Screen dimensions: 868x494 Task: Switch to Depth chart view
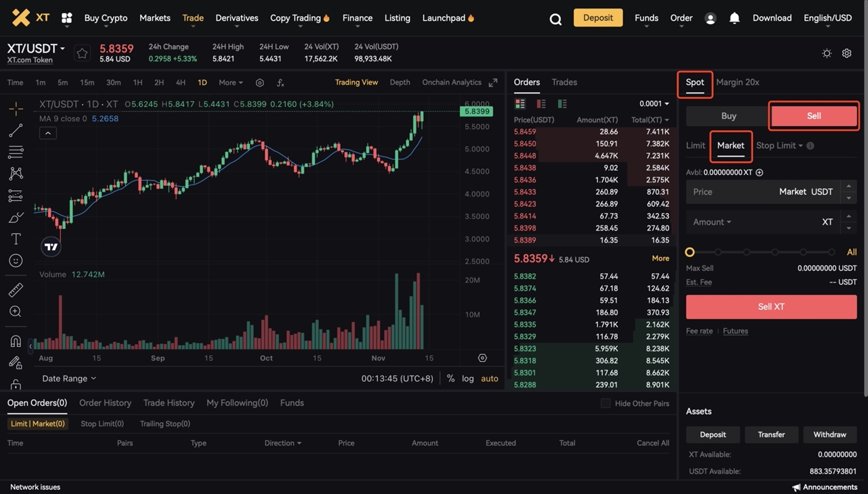click(x=400, y=83)
